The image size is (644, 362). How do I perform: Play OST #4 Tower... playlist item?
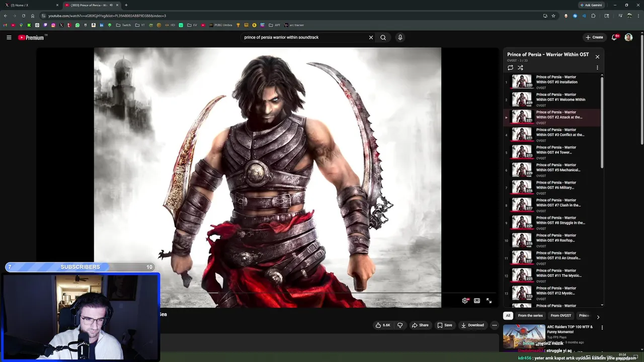[x=552, y=152]
